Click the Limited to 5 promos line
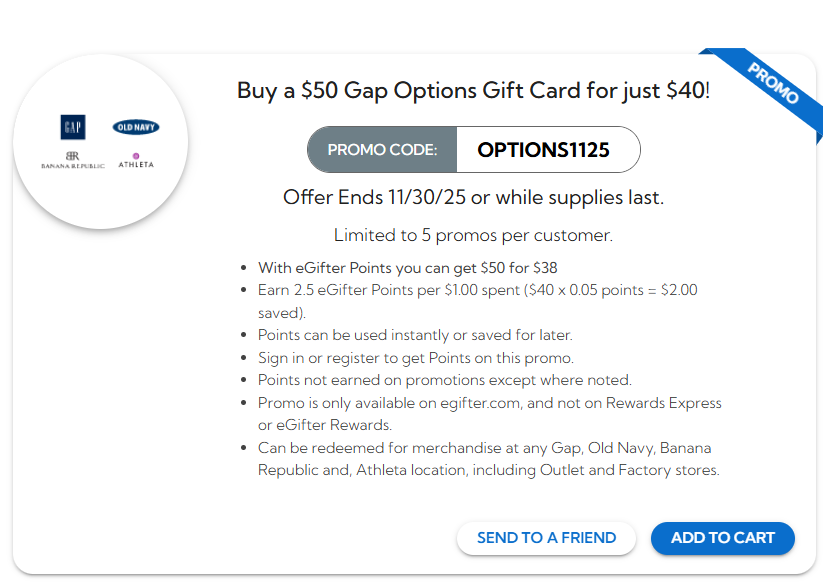Viewport: 828px width, 584px height. point(473,236)
